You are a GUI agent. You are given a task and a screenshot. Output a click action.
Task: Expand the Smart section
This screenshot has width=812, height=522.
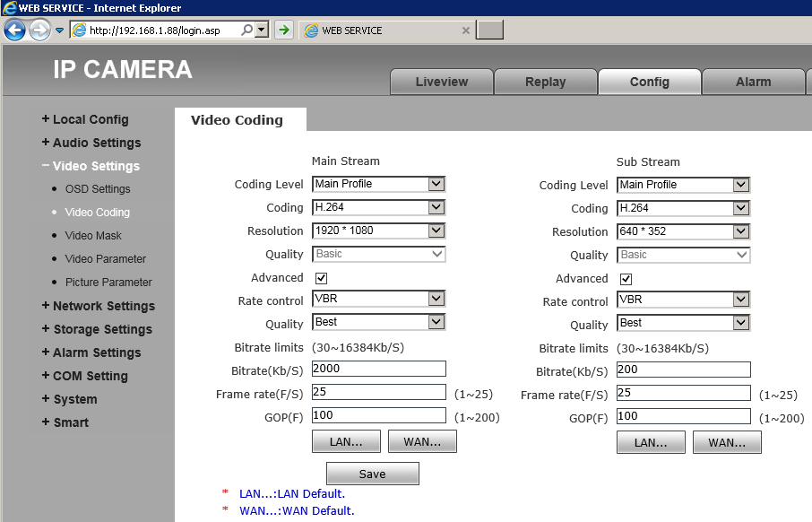click(65, 422)
